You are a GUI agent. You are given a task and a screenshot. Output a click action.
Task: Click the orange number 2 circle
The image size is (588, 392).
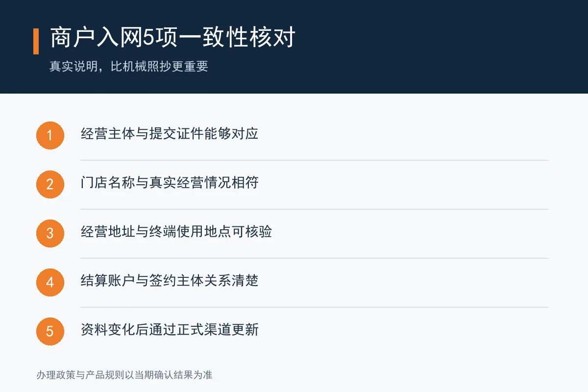[x=50, y=184]
